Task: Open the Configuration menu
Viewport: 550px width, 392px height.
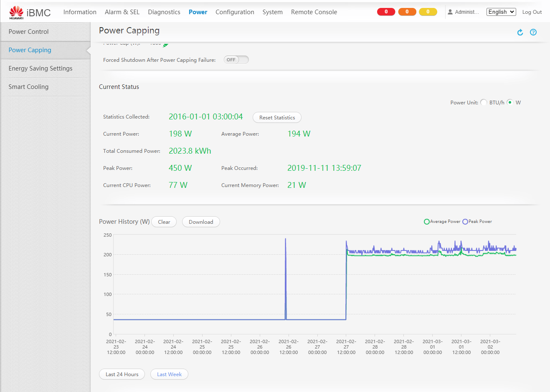Action: [235, 12]
